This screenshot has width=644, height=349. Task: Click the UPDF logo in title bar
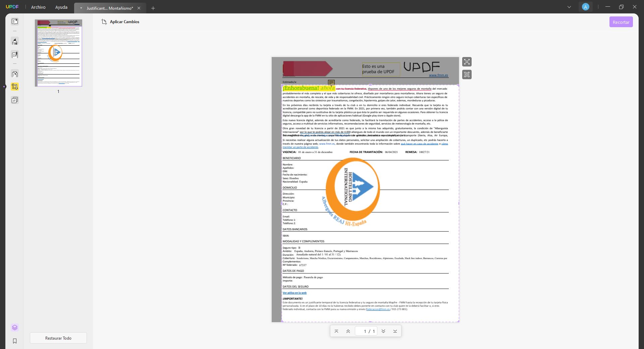[x=12, y=7]
